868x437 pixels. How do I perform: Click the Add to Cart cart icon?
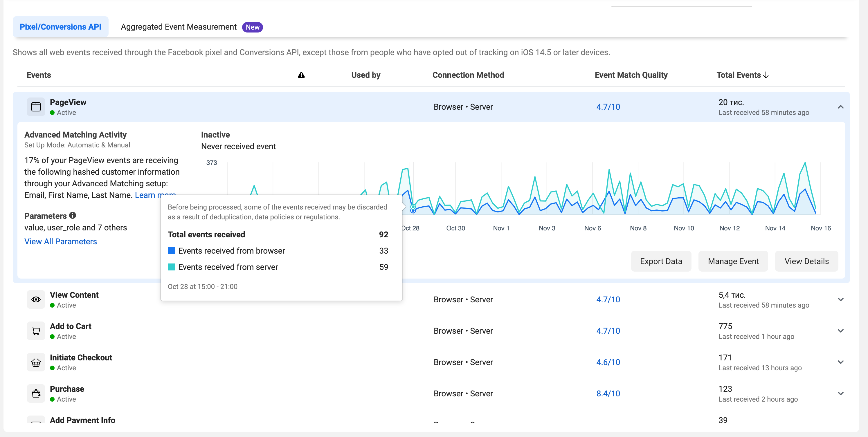pyautogui.click(x=36, y=331)
